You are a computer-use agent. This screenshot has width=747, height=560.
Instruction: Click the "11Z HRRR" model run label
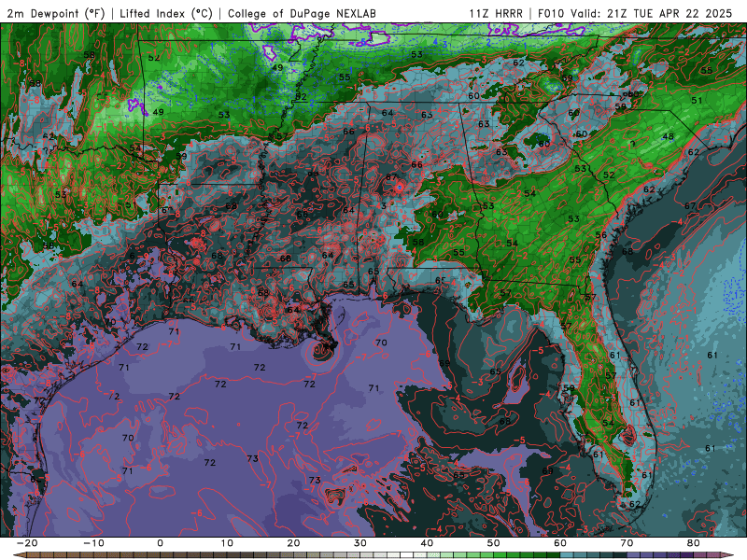(496, 13)
